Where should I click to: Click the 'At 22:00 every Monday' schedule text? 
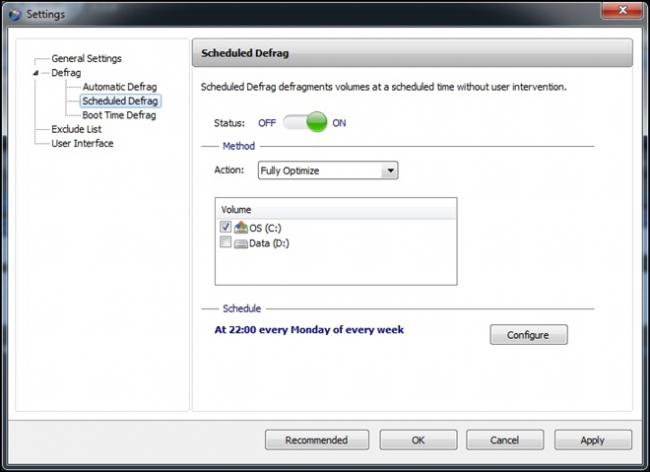309,329
